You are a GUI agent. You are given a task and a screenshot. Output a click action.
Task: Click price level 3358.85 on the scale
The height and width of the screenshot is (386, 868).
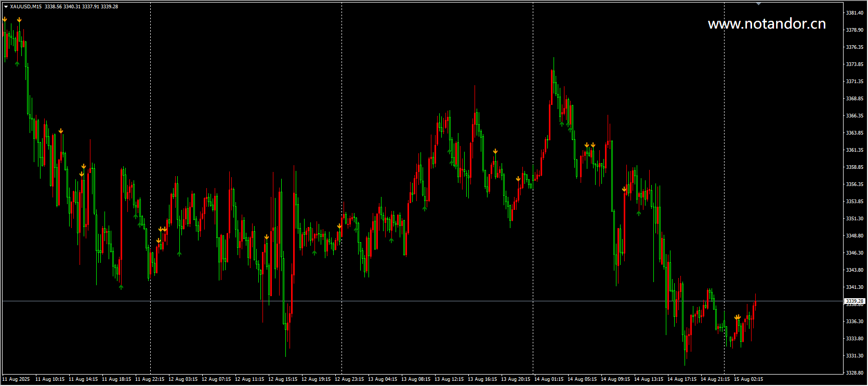(x=854, y=167)
